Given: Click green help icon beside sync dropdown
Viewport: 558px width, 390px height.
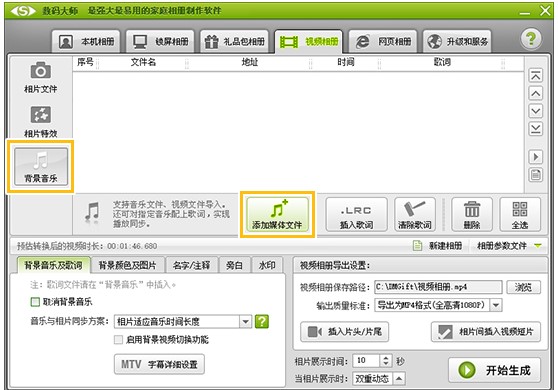Looking at the screenshot, I should point(262,322).
